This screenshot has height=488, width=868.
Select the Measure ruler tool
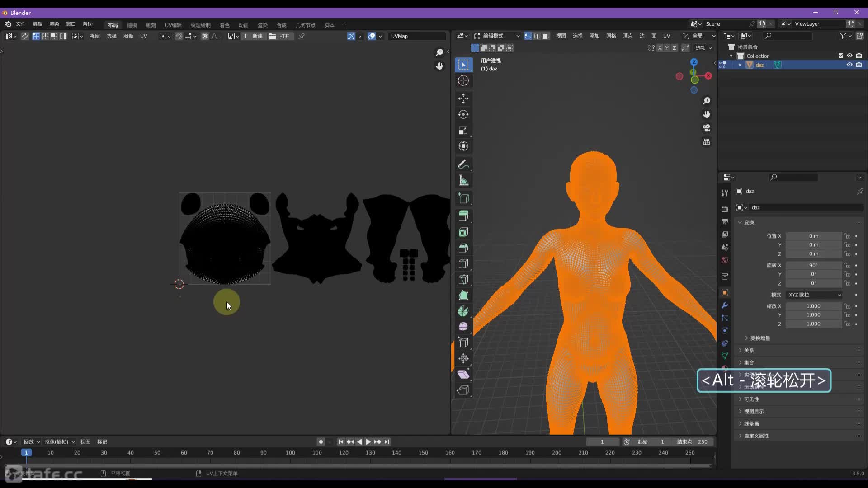[463, 180]
